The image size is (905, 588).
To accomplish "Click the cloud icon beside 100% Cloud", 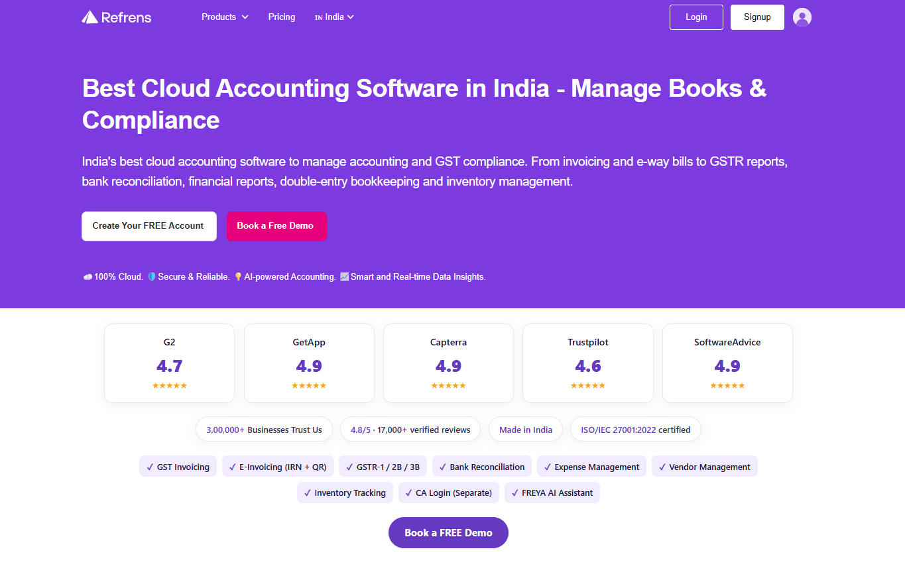I will click(88, 277).
